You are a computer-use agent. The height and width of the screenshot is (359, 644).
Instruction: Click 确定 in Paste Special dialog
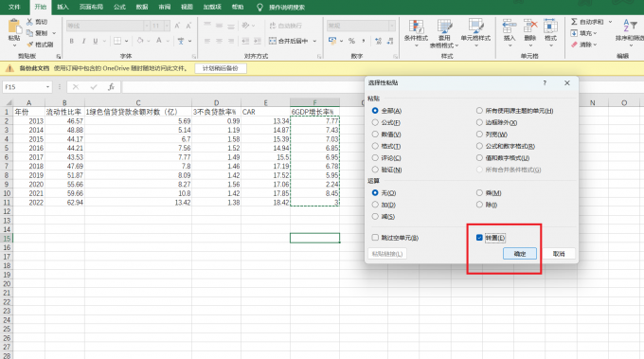(520, 254)
